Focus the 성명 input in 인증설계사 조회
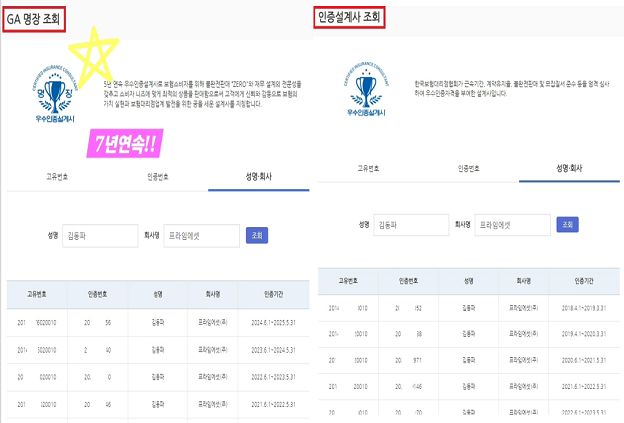Screen dimensions: 624x423 (411, 225)
